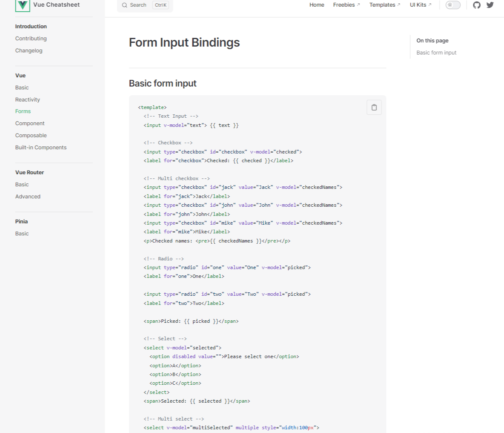Click the multiSelected select code line

231,428
